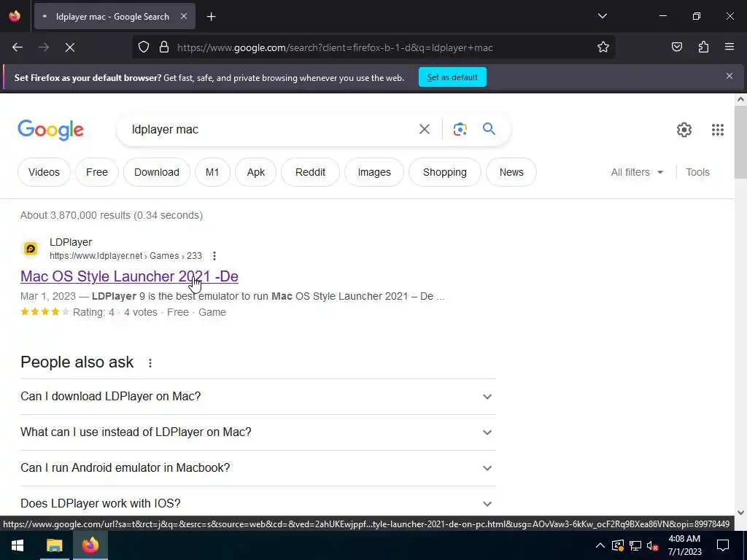Open the taskbar clock and date
Viewport: 747px width, 560px height.
[x=684, y=545]
